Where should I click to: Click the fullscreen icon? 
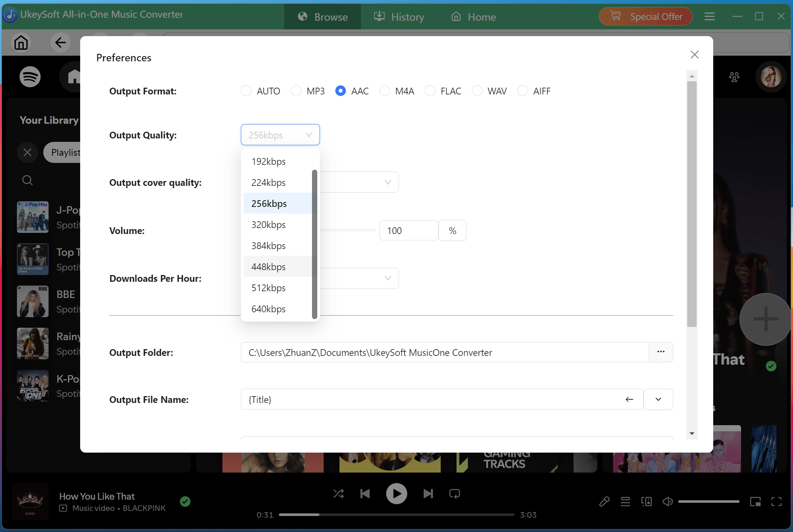click(776, 502)
